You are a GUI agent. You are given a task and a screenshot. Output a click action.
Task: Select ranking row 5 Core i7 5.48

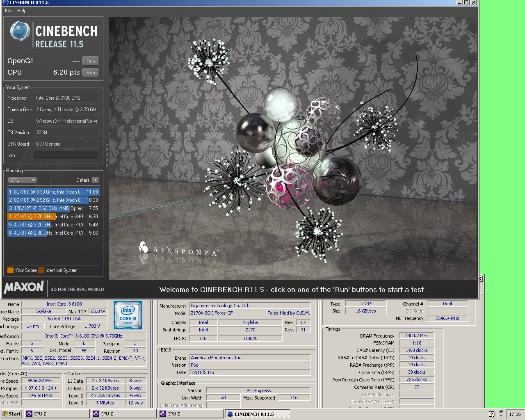(53, 225)
